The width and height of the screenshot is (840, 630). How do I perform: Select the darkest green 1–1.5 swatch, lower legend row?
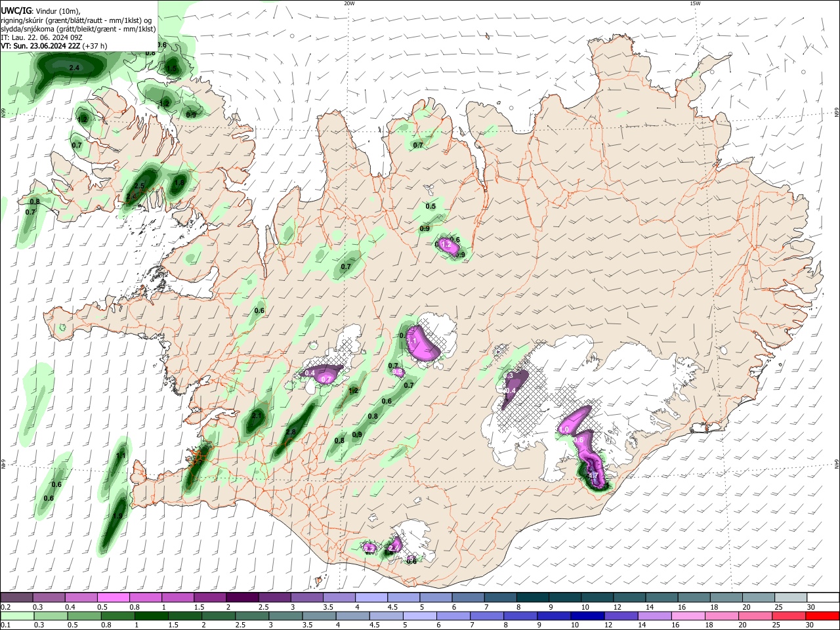152,616
